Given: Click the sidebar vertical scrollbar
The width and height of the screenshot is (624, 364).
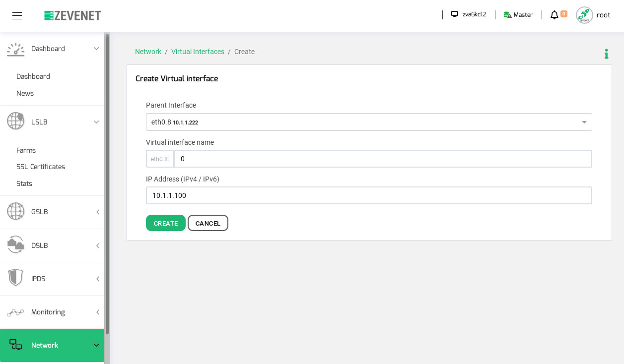Looking at the screenshot, I should pyautogui.click(x=107, y=183).
